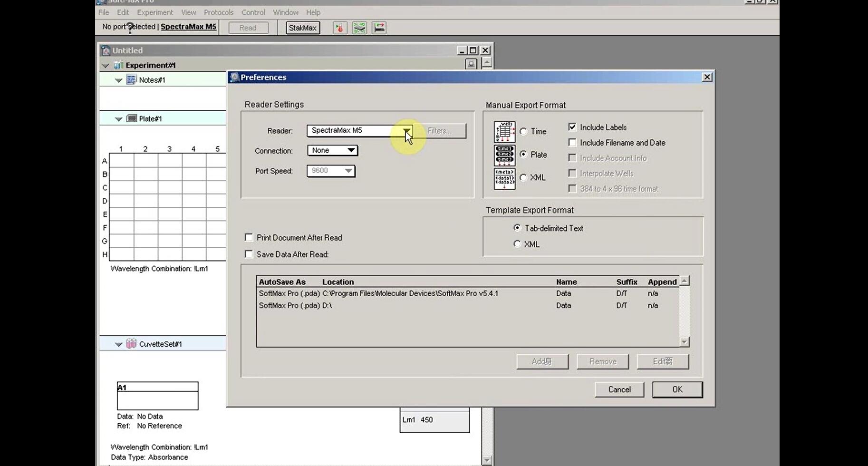The width and height of the screenshot is (868, 466).
Task: Open the File menu
Action: tap(104, 12)
